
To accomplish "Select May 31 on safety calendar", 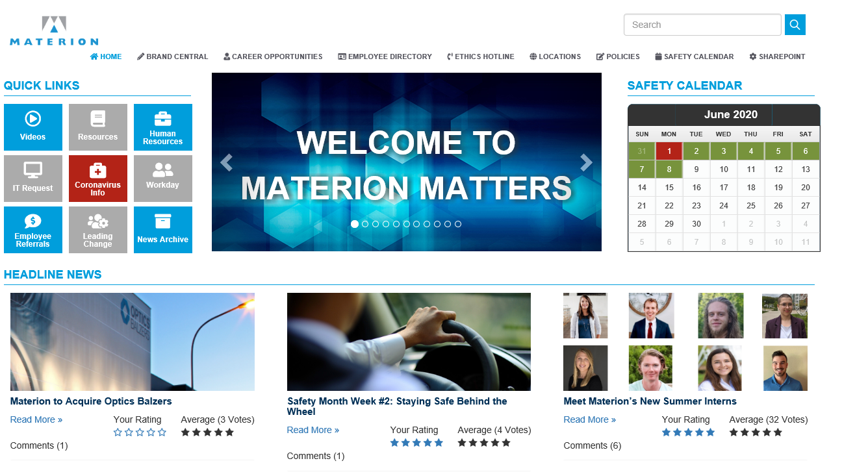I will pos(642,151).
